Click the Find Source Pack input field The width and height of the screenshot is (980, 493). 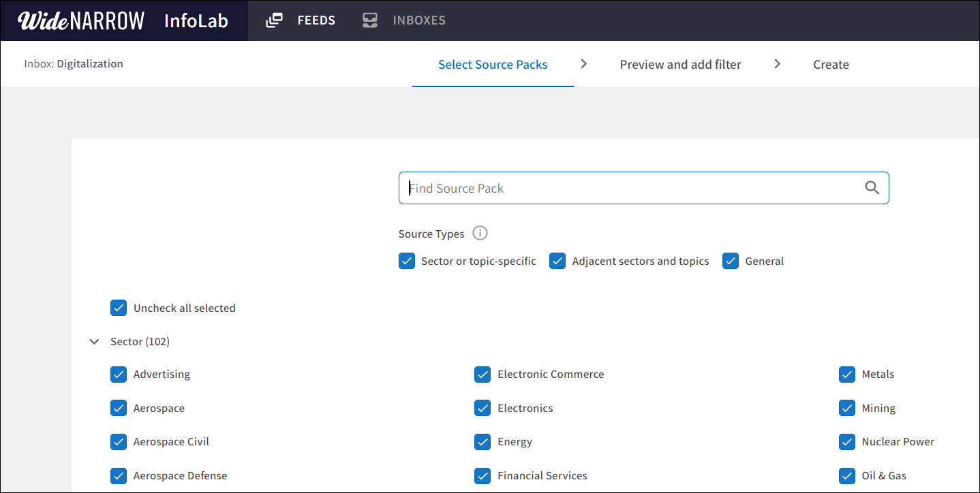pyautogui.click(x=613, y=187)
